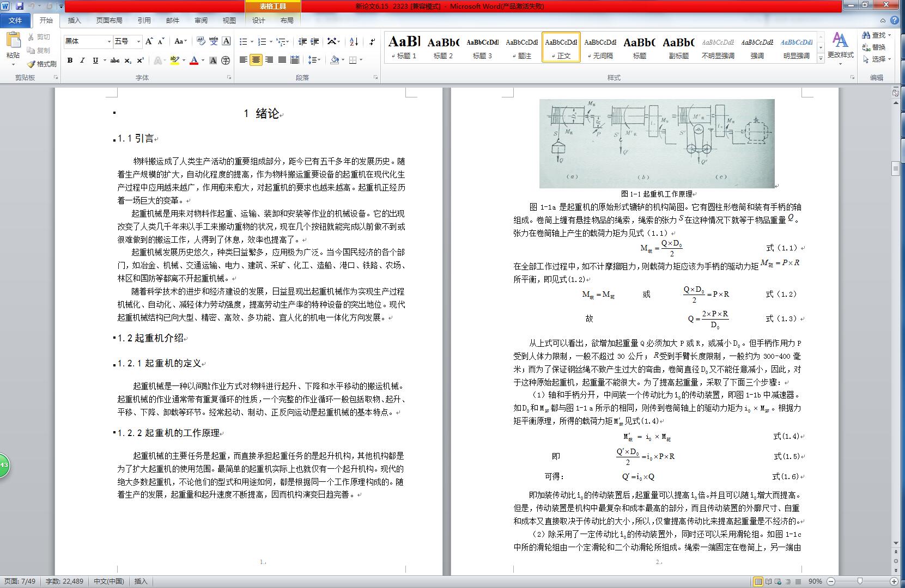Viewport: 905px width, 588px height.
Task: Toggle Bold formatting
Action: click(70, 60)
